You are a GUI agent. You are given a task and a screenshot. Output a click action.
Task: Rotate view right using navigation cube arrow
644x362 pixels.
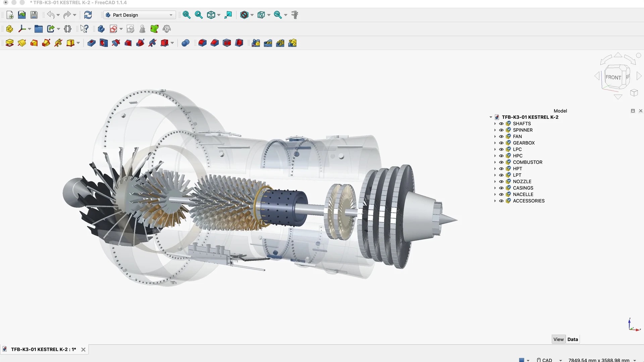[639, 76]
